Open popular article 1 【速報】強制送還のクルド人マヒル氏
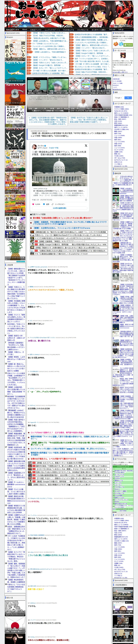Image resolution: width=138 pixels, height=644 pixels. tap(16, 277)
